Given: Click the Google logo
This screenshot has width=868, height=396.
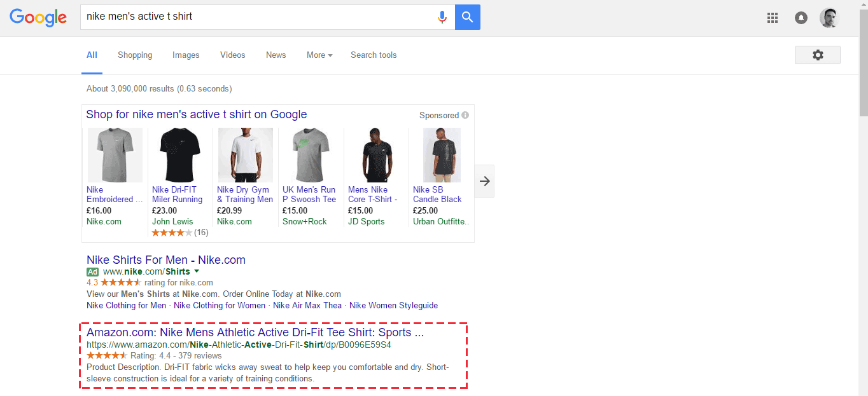Looking at the screenshot, I should click(x=38, y=18).
